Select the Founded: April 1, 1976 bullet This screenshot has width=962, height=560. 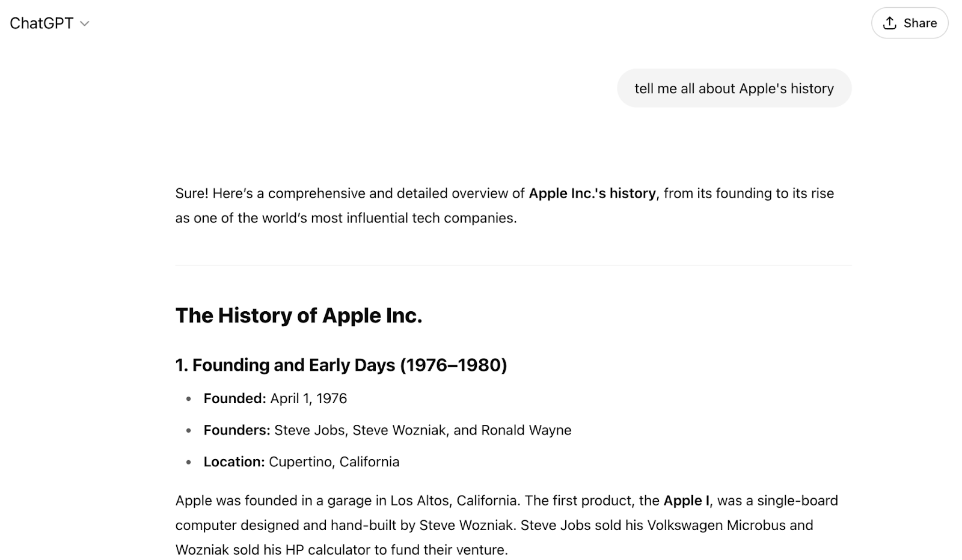click(275, 398)
